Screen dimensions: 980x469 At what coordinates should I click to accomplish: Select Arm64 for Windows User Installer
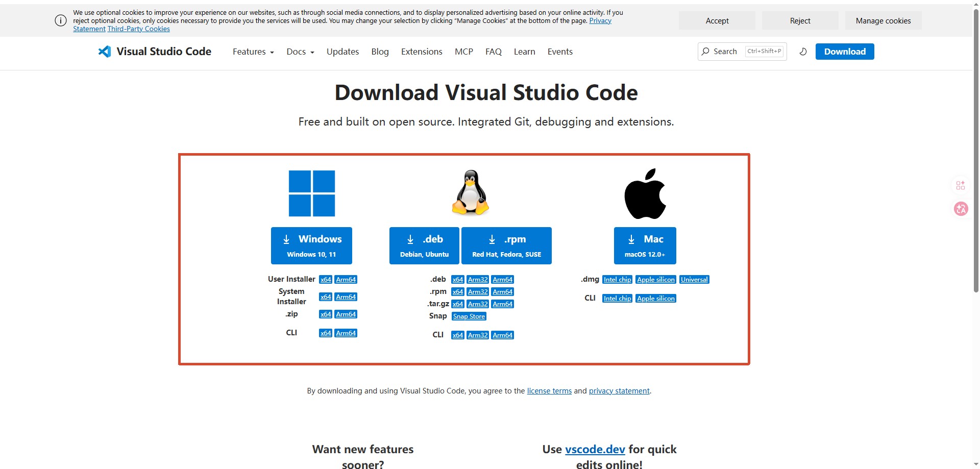pyautogui.click(x=346, y=280)
